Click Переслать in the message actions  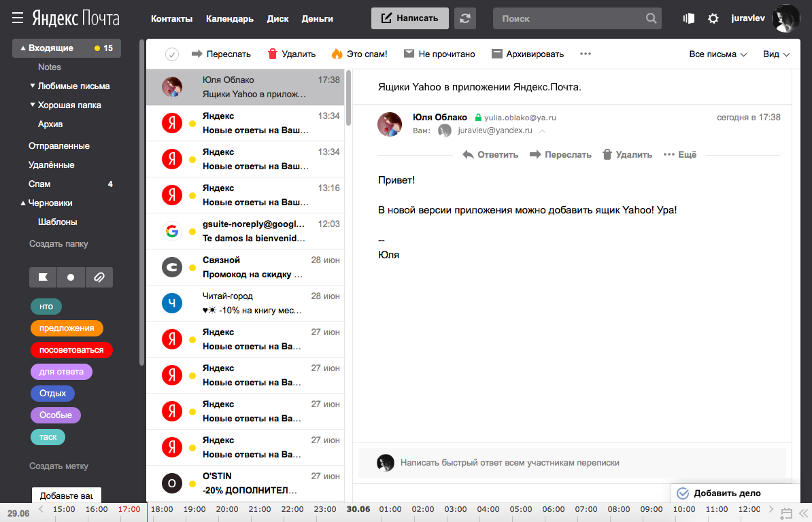click(x=560, y=155)
